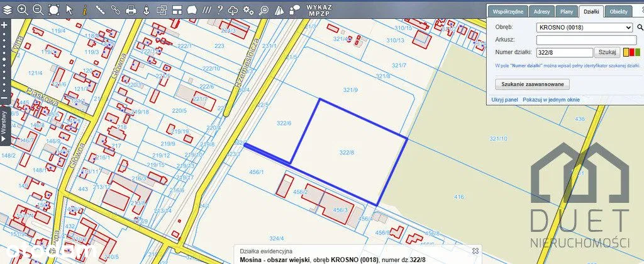
Task: Open the help question mark icon
Action: pos(219,9)
